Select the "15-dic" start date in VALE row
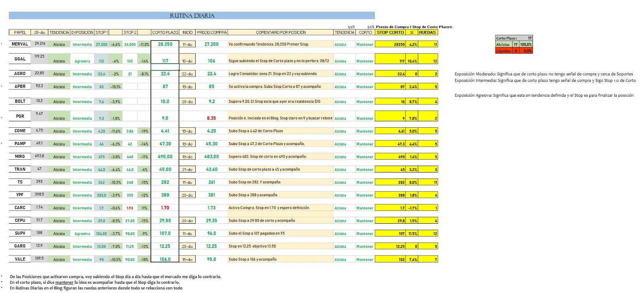 [x=187, y=260]
